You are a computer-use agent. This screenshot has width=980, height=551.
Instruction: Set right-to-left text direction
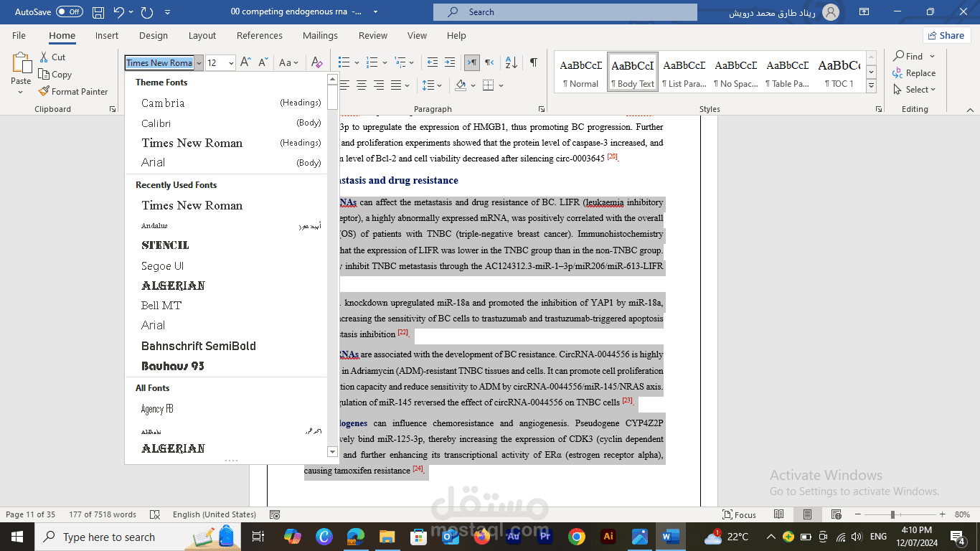click(489, 62)
